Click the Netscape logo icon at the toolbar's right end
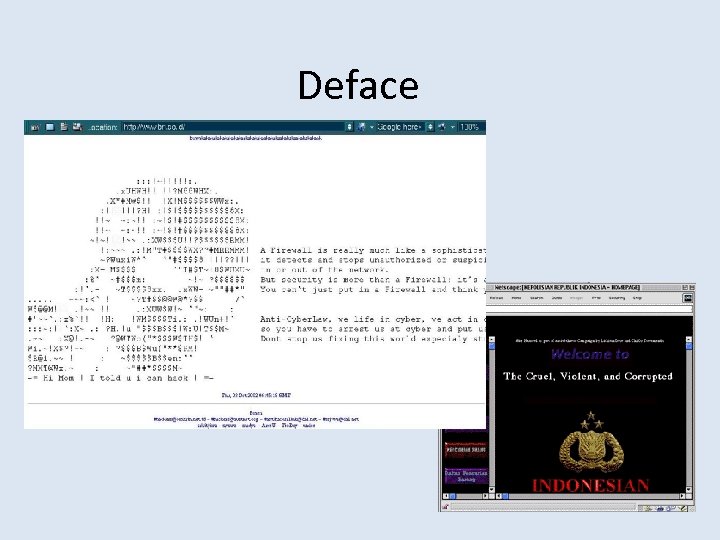Image resolution: width=720 pixels, height=540 pixels. 687,298
